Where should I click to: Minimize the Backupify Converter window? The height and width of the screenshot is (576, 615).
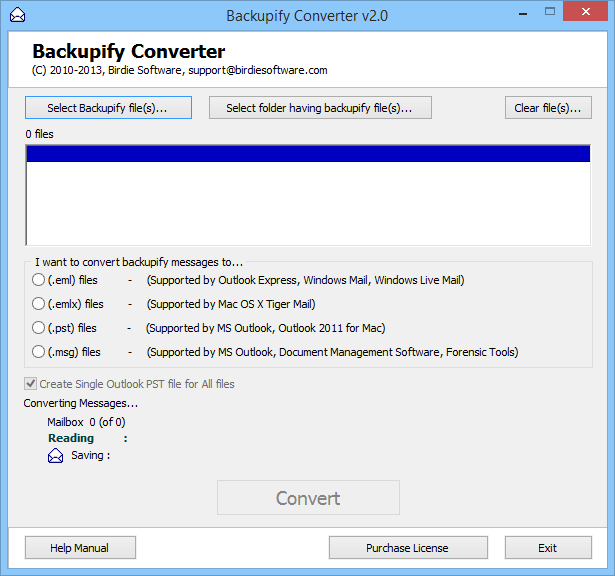tap(522, 13)
